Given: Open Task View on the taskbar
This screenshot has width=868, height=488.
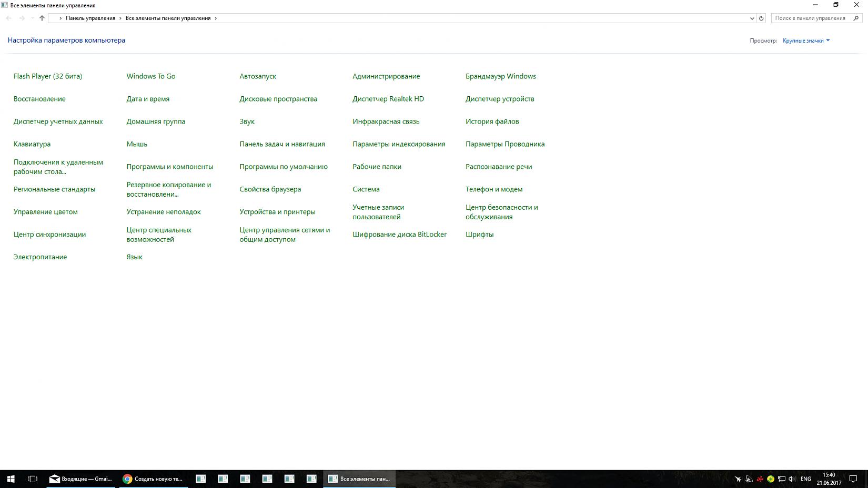Looking at the screenshot, I should click(33, 479).
